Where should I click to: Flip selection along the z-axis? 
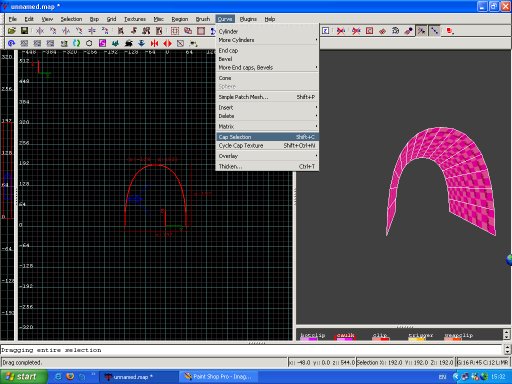point(92,31)
